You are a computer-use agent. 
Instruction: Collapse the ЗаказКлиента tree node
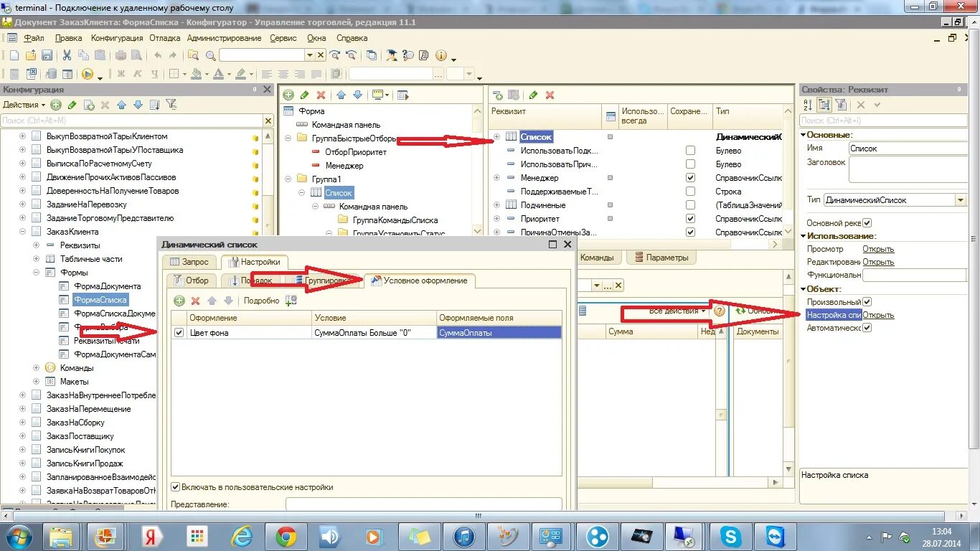pos(22,232)
